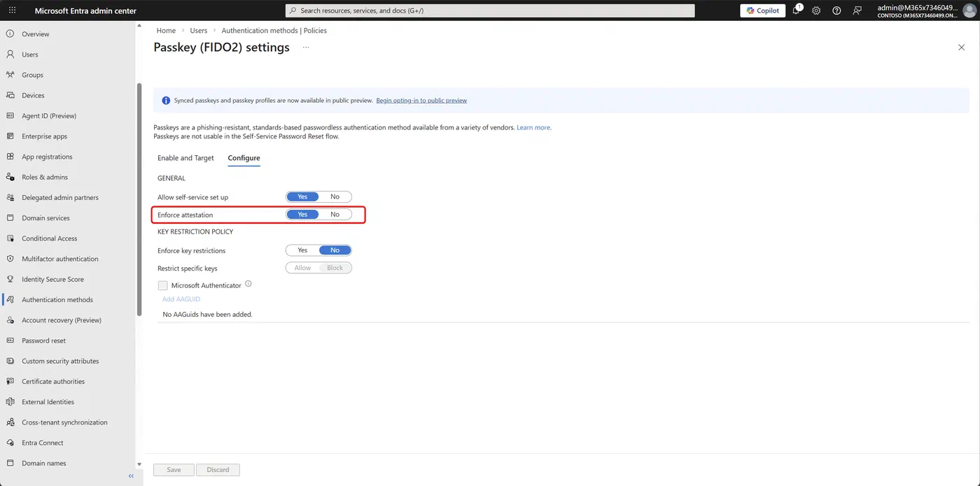Choose Block for Restrict specific keys

point(335,268)
